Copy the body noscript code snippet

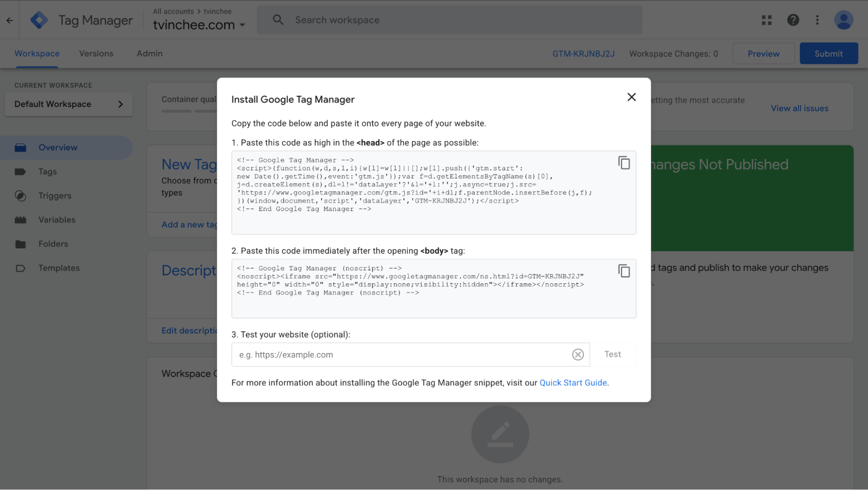coord(624,271)
